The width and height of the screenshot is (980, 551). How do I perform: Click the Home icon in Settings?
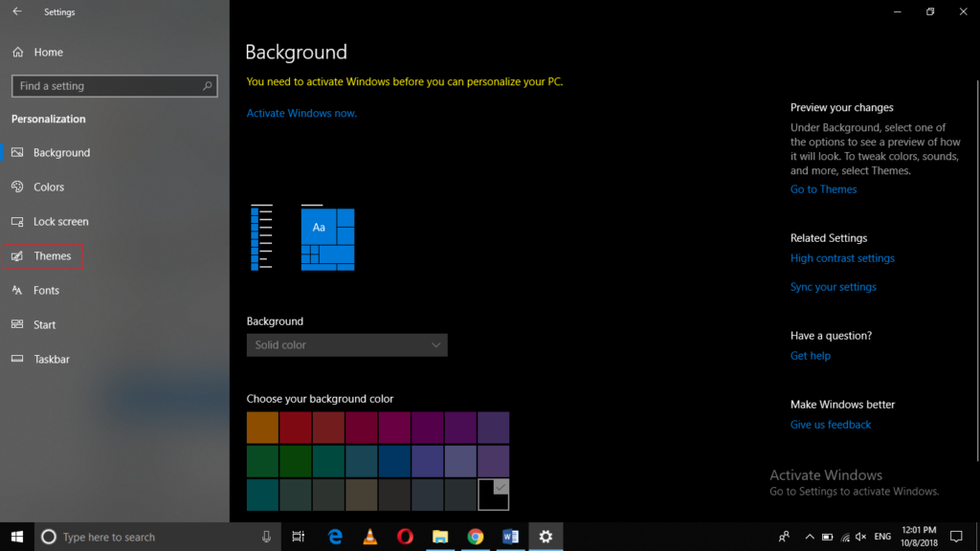[x=16, y=52]
